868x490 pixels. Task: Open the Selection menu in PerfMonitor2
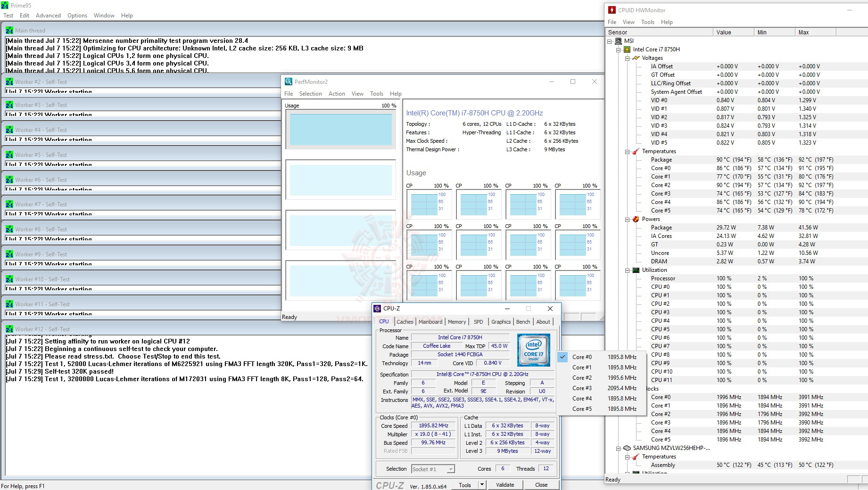[x=310, y=94]
